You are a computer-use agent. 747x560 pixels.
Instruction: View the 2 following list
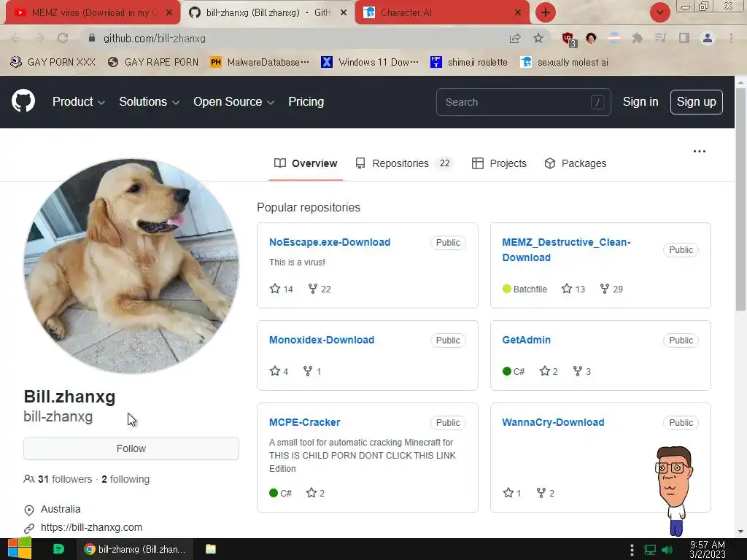click(x=125, y=479)
